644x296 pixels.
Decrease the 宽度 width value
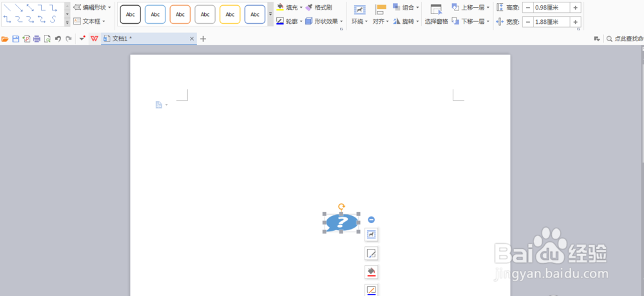point(528,22)
